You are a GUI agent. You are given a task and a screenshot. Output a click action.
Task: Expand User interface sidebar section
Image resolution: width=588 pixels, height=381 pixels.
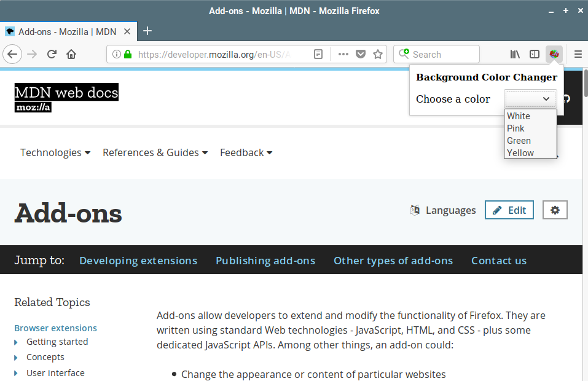(x=16, y=374)
